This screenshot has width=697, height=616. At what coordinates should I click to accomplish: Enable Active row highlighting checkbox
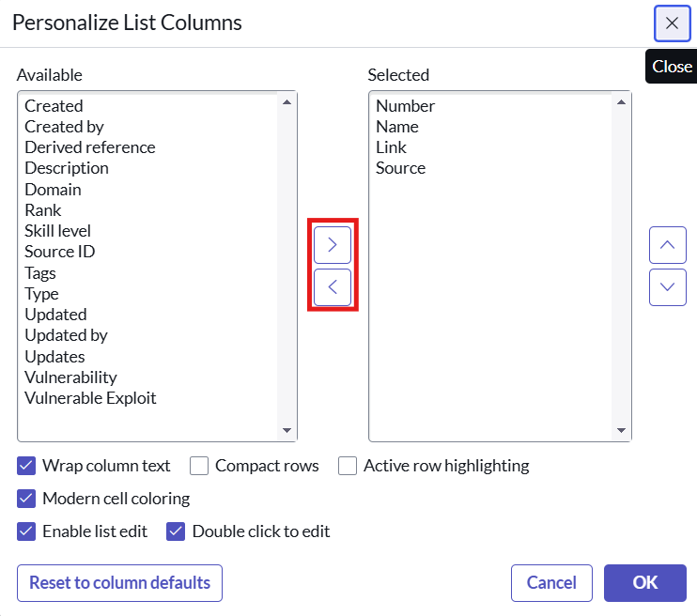coord(348,466)
